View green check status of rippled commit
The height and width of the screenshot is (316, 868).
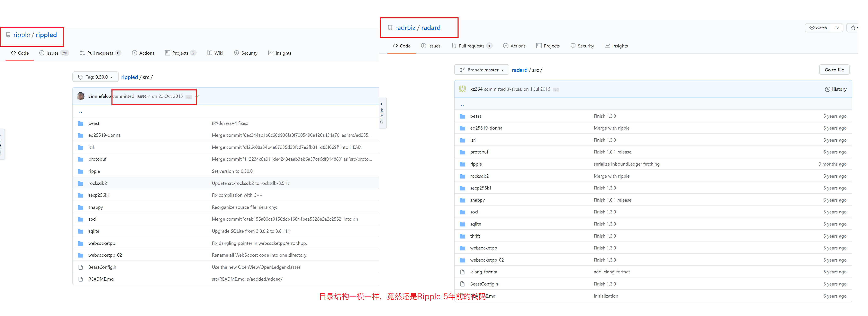coord(197,96)
